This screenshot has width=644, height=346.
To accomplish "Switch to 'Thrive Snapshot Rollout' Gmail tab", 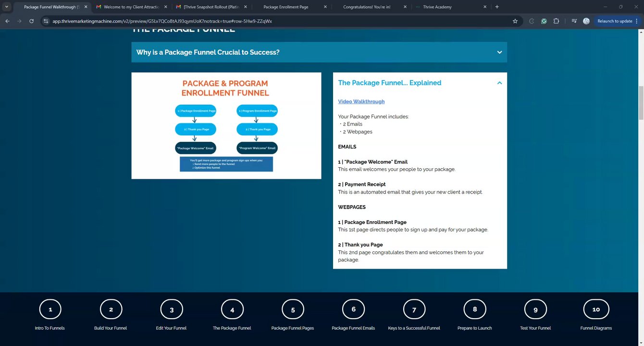I will tap(211, 7).
